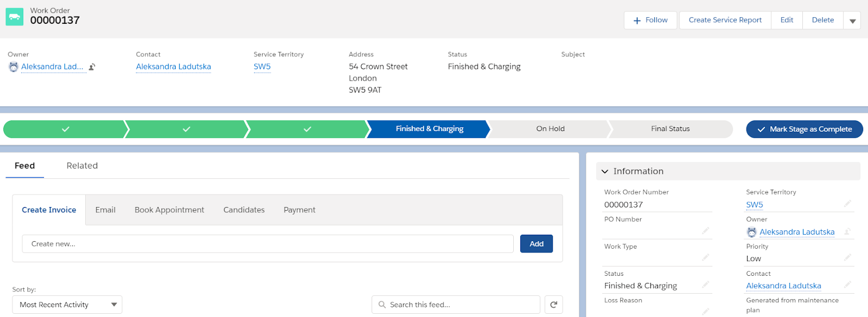868x317 pixels.
Task: Switch to the Related tab
Action: (x=82, y=166)
